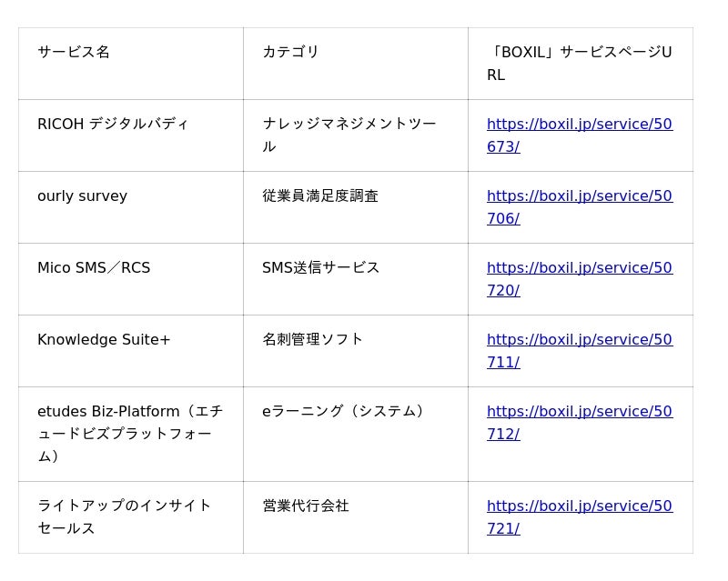The width and height of the screenshot is (728, 581).
Task: Click the RICOH デジタルバディ cell
Action: [x=113, y=125]
